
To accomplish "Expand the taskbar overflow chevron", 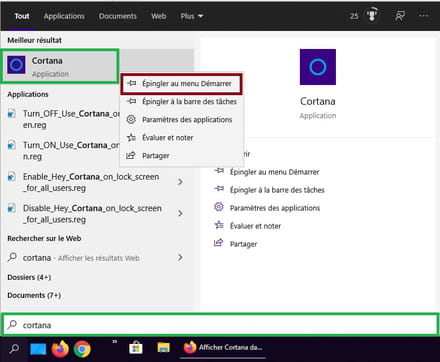I will [x=114, y=341].
